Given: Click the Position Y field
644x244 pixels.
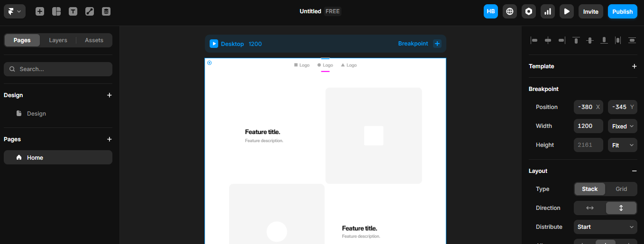Looking at the screenshot, I should 623,107.
